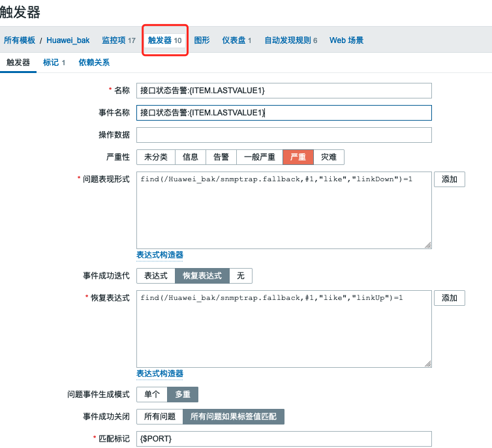The image size is (492, 448).
Task: Grab resize handle of recovery expression textarea
Action: (428, 364)
